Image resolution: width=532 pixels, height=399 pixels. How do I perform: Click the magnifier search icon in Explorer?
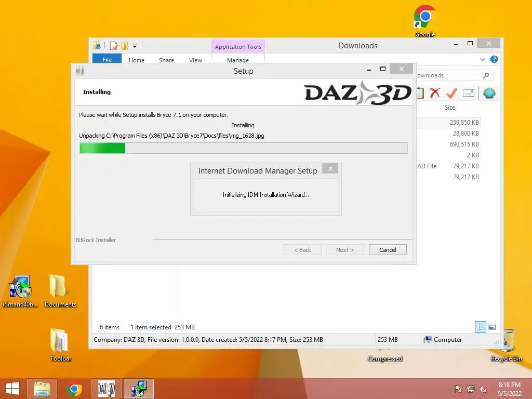coord(486,75)
